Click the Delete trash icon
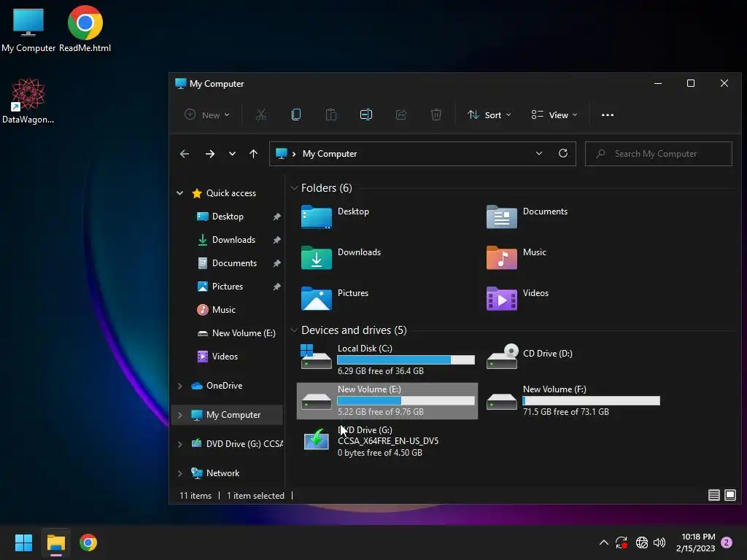This screenshot has height=560, width=747. [x=436, y=114]
